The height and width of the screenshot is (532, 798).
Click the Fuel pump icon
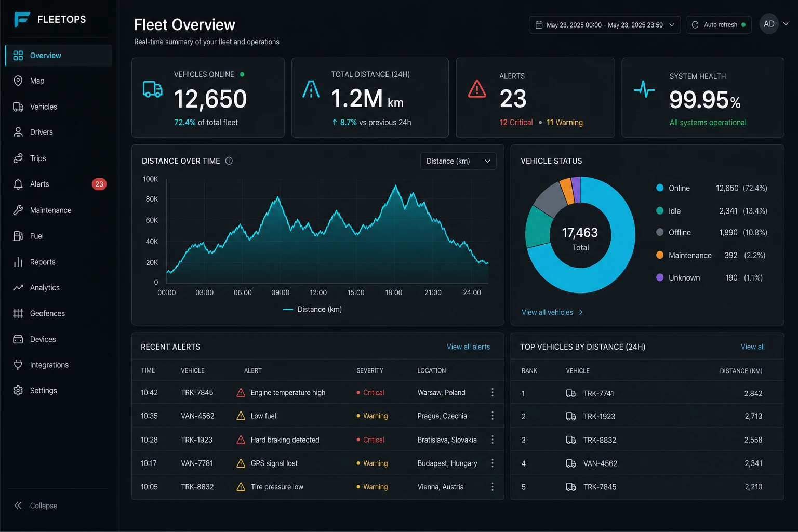coord(18,236)
